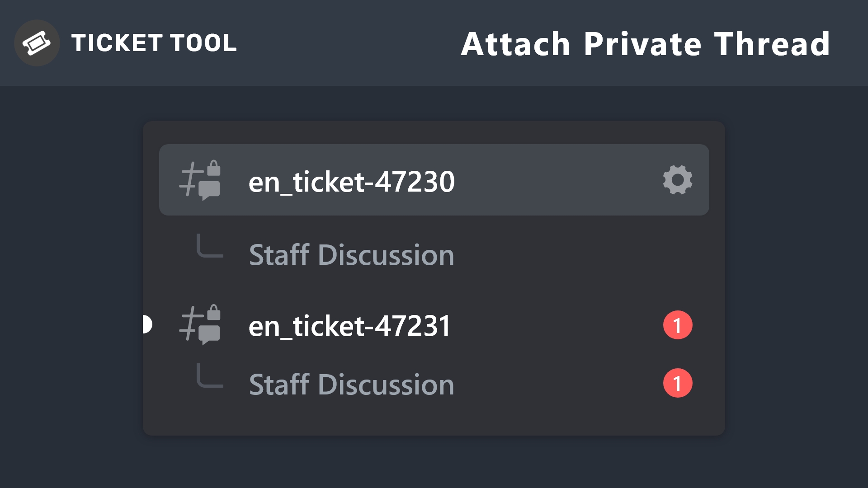Select the en_ticket-47230 channel name

click(351, 182)
